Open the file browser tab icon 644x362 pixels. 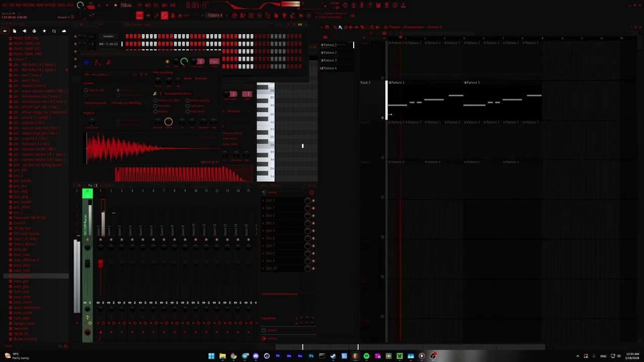[x=14, y=31]
